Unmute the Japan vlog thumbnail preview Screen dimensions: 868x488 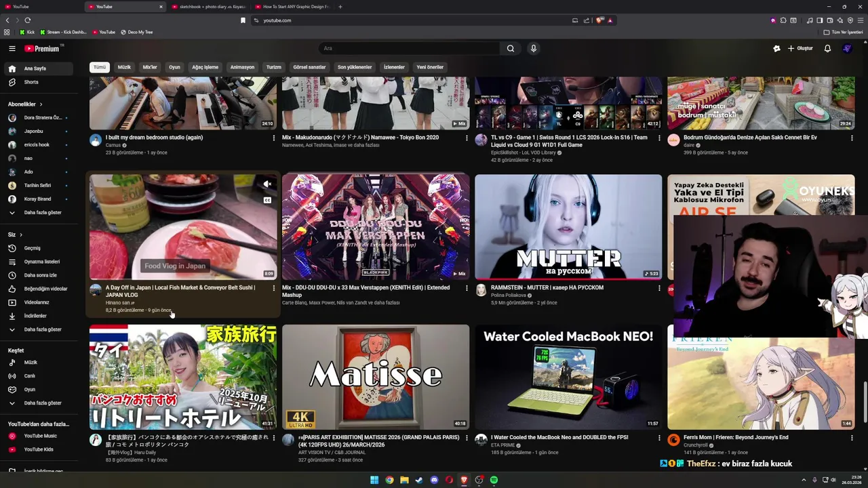[x=267, y=184]
